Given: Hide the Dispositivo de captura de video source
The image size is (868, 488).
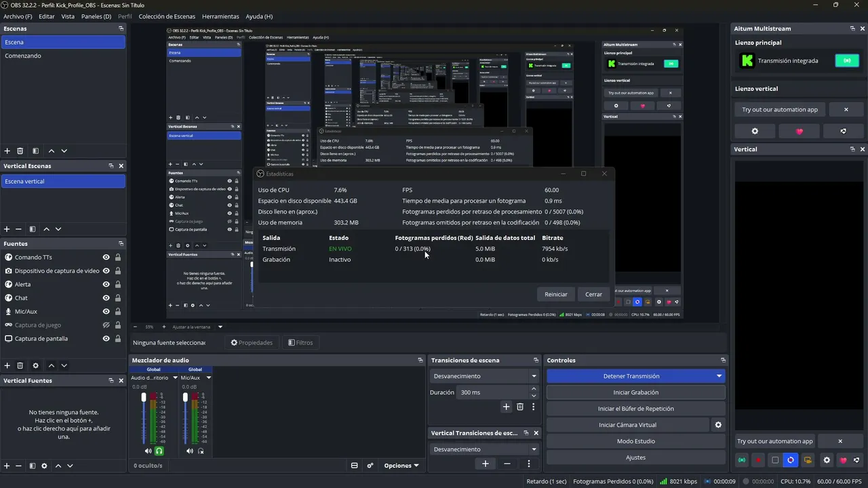Looking at the screenshot, I should point(106,271).
